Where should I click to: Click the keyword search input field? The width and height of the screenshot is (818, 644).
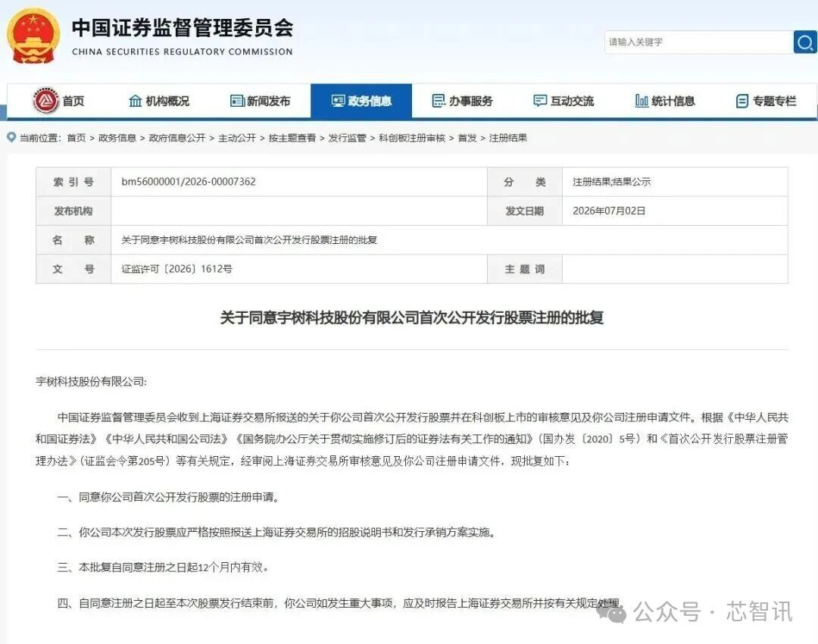pyautogui.click(x=698, y=42)
